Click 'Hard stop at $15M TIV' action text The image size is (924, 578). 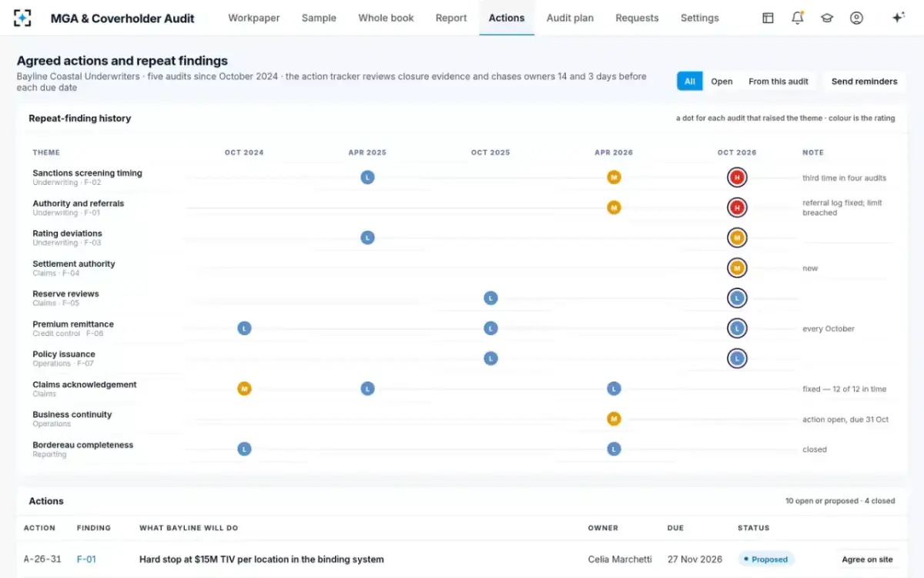point(261,560)
